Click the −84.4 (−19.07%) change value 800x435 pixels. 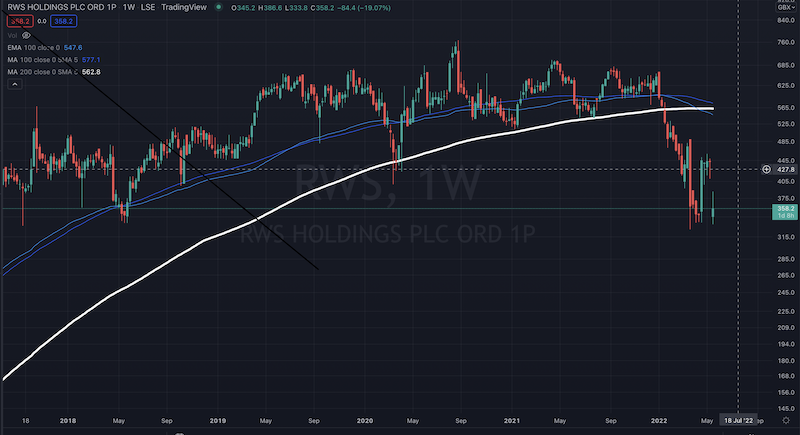coord(364,8)
